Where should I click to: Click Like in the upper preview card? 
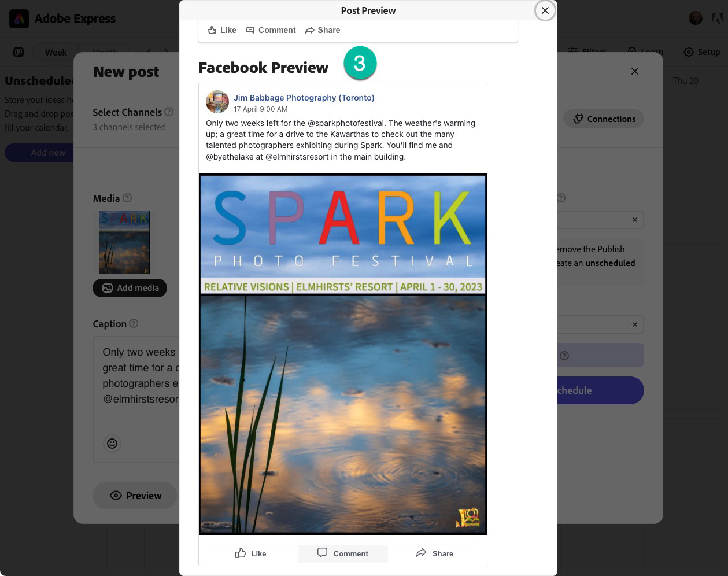click(222, 30)
